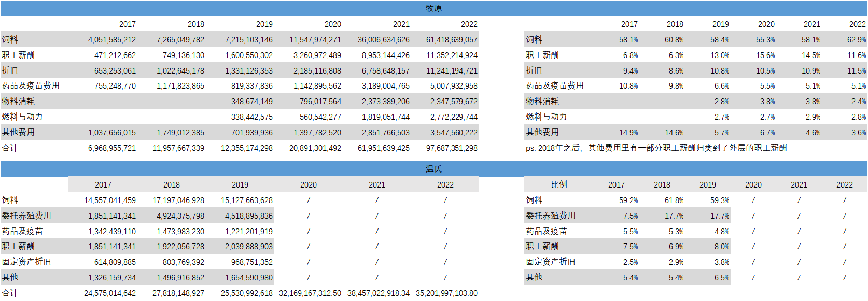Viewport: 868px width, 301px height.
Task: Select the cell with 471,212,662
Action: point(115,55)
